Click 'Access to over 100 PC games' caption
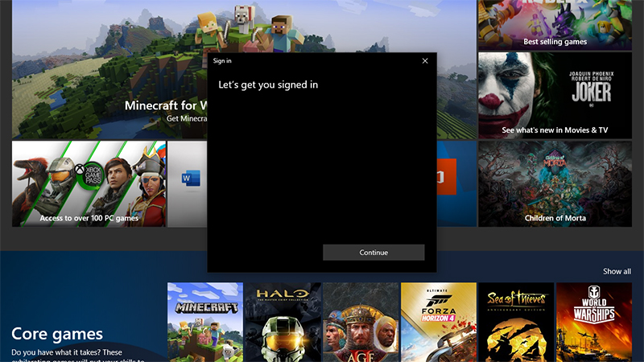The image size is (644, 362). (x=89, y=218)
